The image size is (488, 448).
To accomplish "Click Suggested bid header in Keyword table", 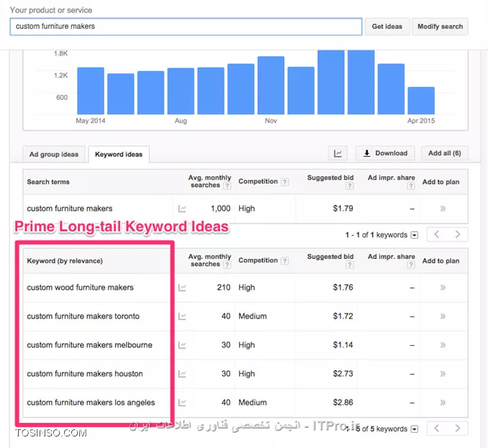I will pyautogui.click(x=330, y=257).
